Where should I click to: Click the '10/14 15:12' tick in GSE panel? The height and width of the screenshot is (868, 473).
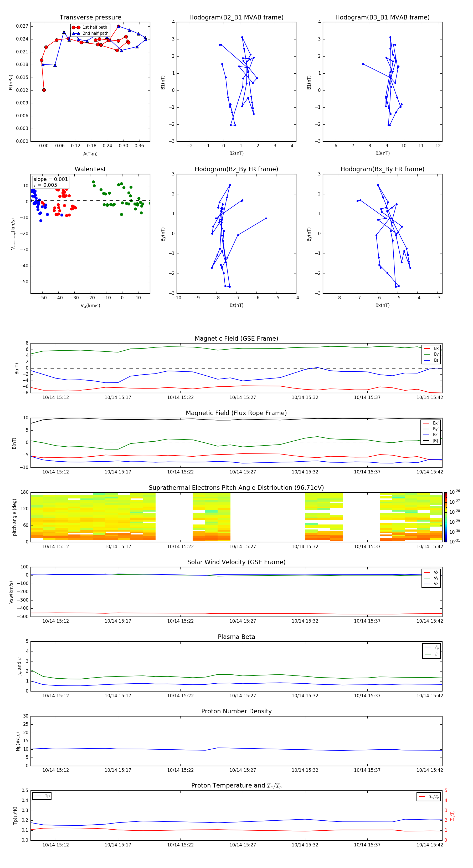(55, 398)
